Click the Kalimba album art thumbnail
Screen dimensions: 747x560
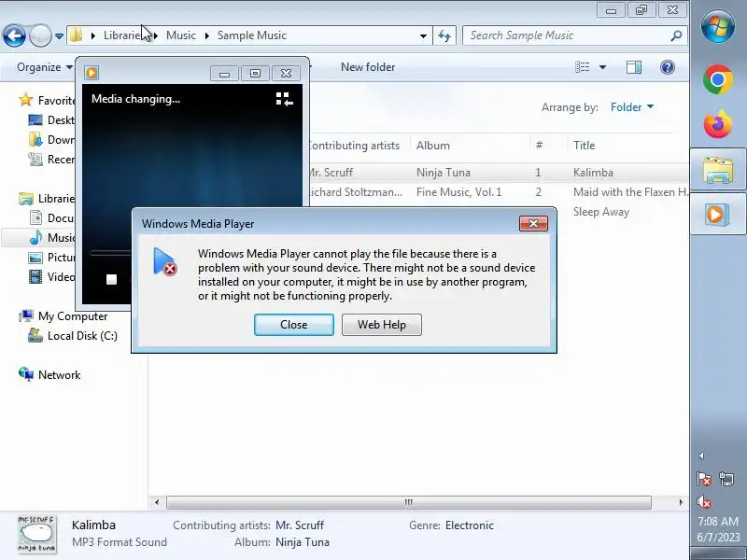tap(36, 534)
